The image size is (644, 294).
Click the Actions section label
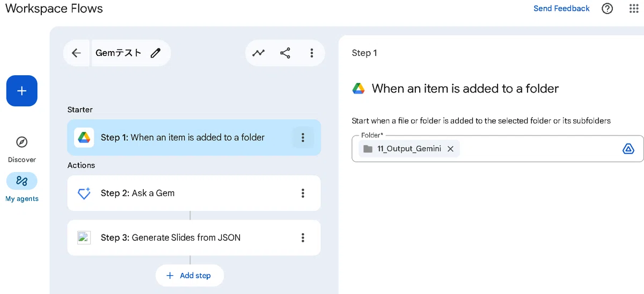[x=81, y=166]
